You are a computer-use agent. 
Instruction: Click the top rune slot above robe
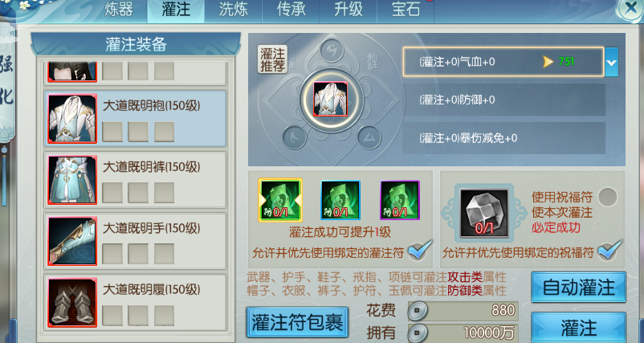click(332, 51)
